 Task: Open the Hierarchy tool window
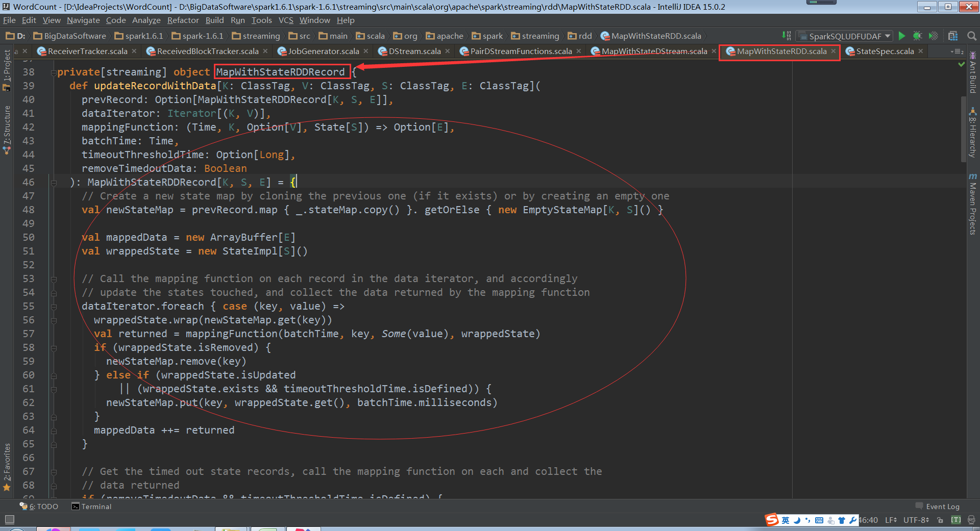tap(973, 133)
